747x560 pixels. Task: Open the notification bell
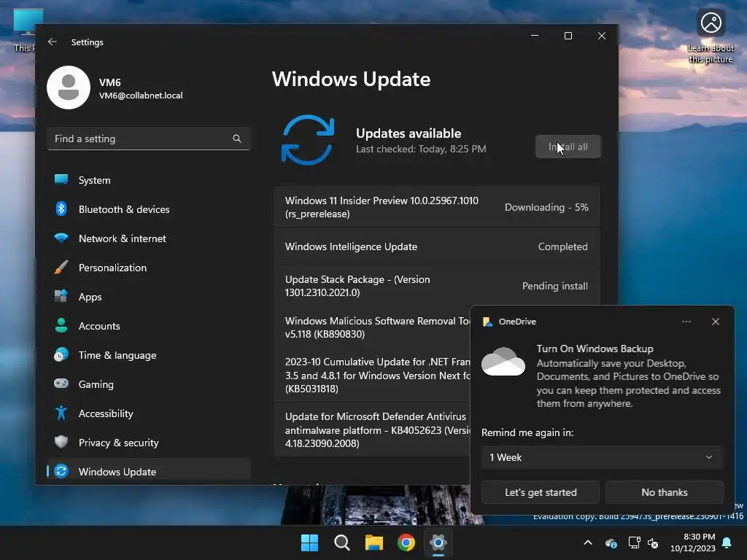[727, 542]
